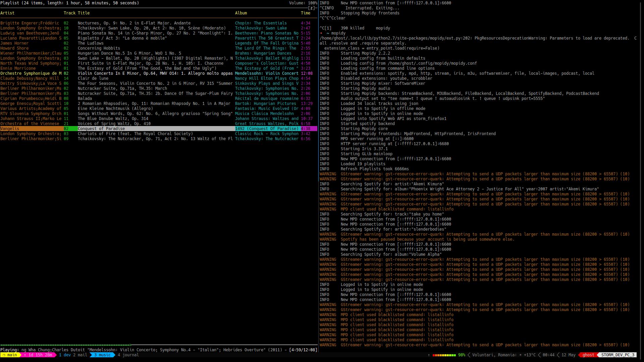The image size is (644, 362).
Task: Switch to the 2 mail tmux window
Action: point(80,355)
